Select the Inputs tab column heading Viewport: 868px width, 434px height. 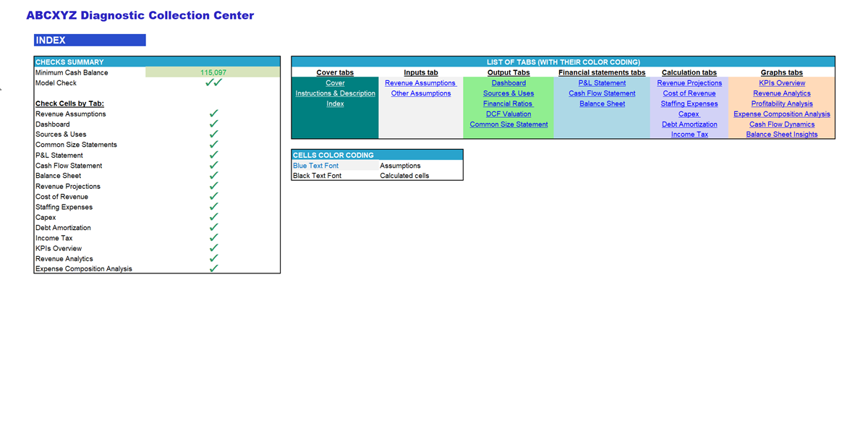[421, 72]
